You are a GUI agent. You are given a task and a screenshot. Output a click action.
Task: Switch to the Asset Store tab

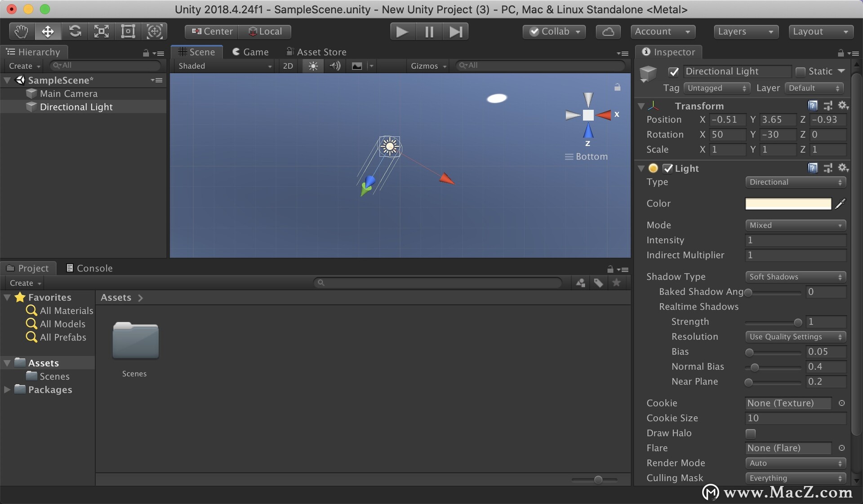click(x=316, y=52)
